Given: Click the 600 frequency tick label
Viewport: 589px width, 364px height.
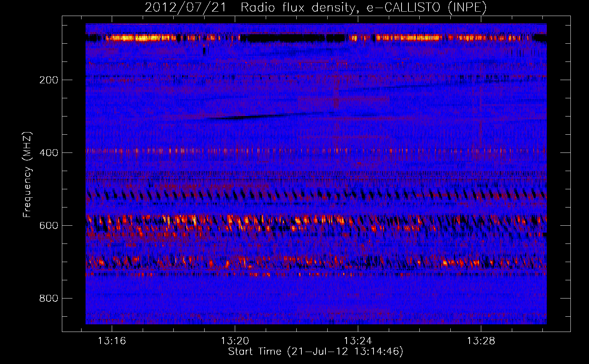Looking at the screenshot, I should coord(49,226).
